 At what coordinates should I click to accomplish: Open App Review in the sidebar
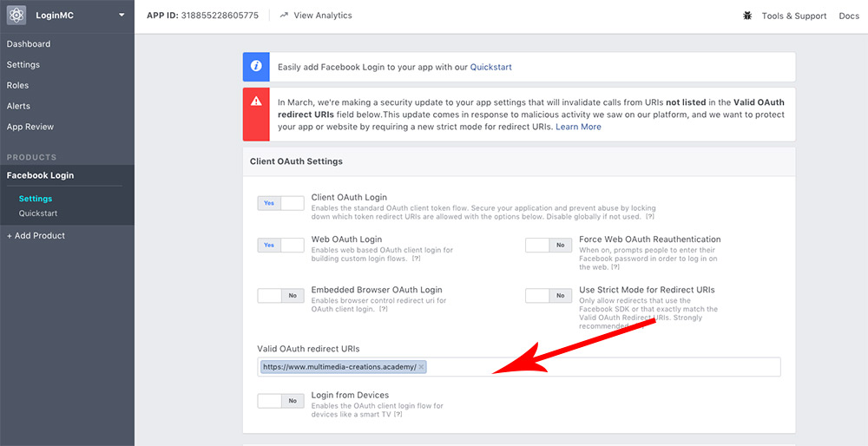pyautogui.click(x=30, y=127)
